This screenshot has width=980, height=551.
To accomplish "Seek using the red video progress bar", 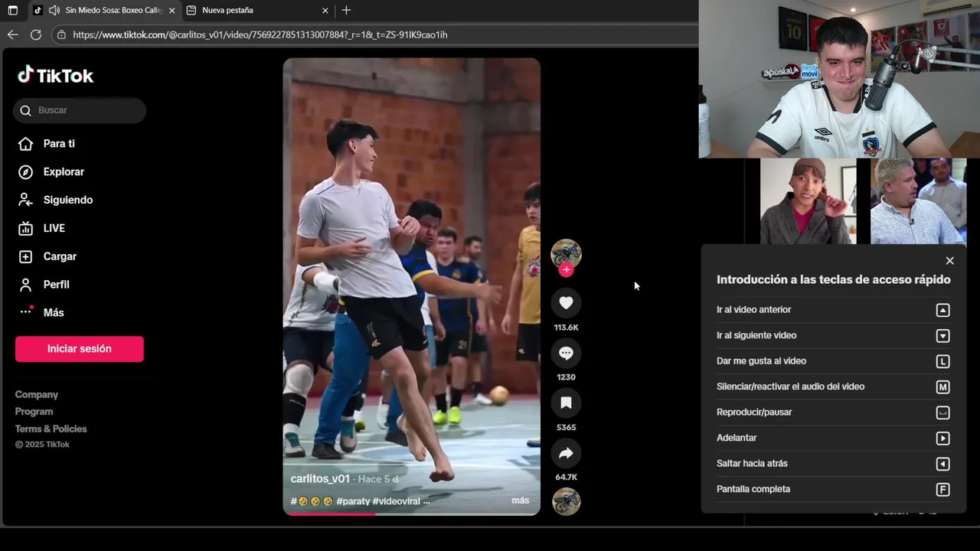I will pos(411,514).
